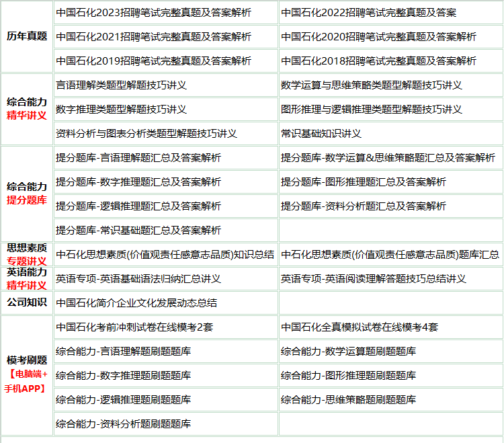Open 提分题库-逻辑推理题汇总及答案解析
The image size is (504, 443).
[x=138, y=206]
